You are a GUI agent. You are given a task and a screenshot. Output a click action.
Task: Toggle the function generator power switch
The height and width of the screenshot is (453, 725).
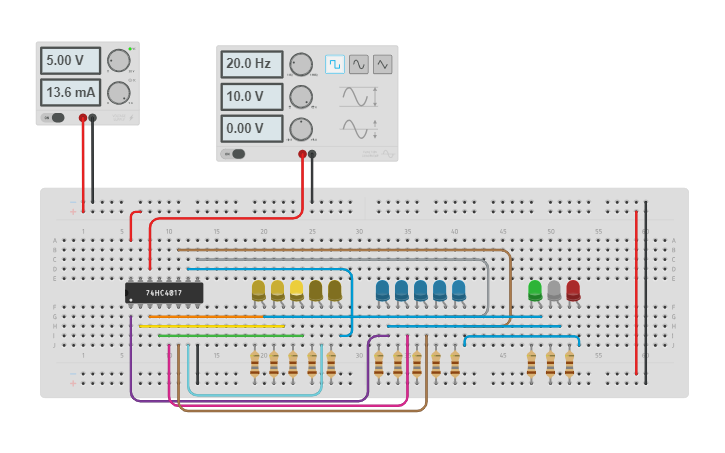pos(236,154)
